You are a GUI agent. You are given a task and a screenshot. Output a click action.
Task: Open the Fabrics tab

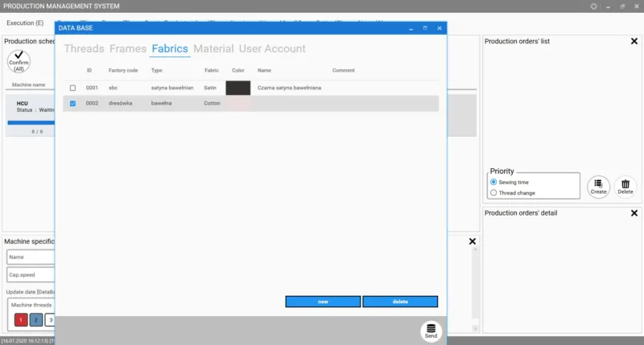(170, 48)
